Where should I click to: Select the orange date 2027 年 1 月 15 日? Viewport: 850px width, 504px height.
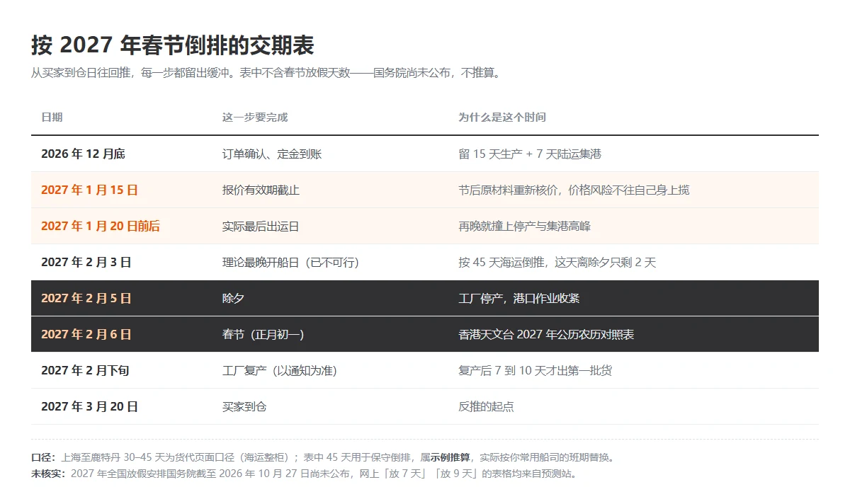click(x=89, y=190)
